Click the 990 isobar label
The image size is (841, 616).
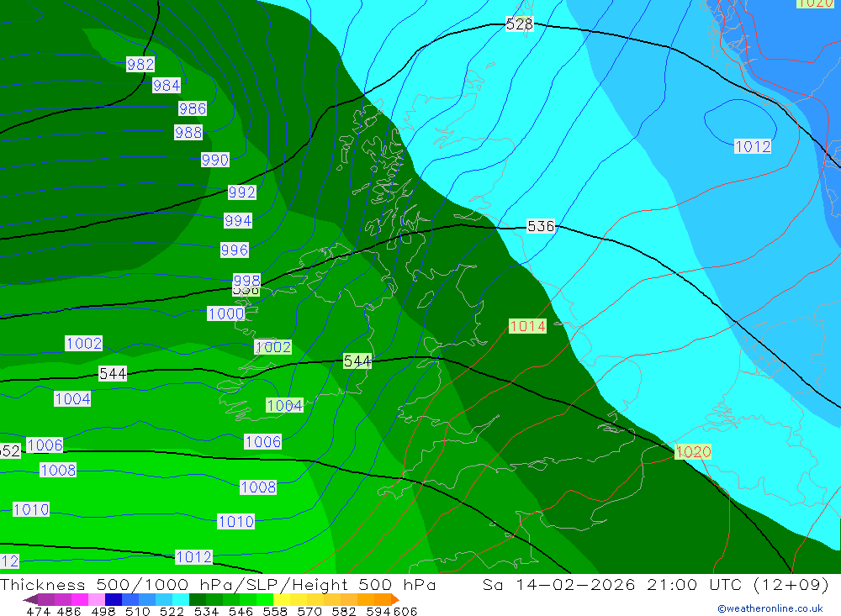215,160
